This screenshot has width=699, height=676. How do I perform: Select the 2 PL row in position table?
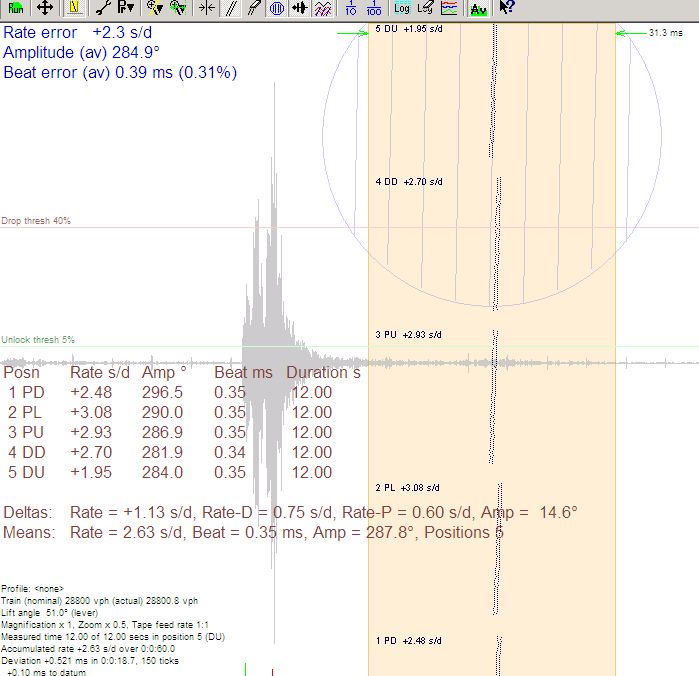point(169,412)
